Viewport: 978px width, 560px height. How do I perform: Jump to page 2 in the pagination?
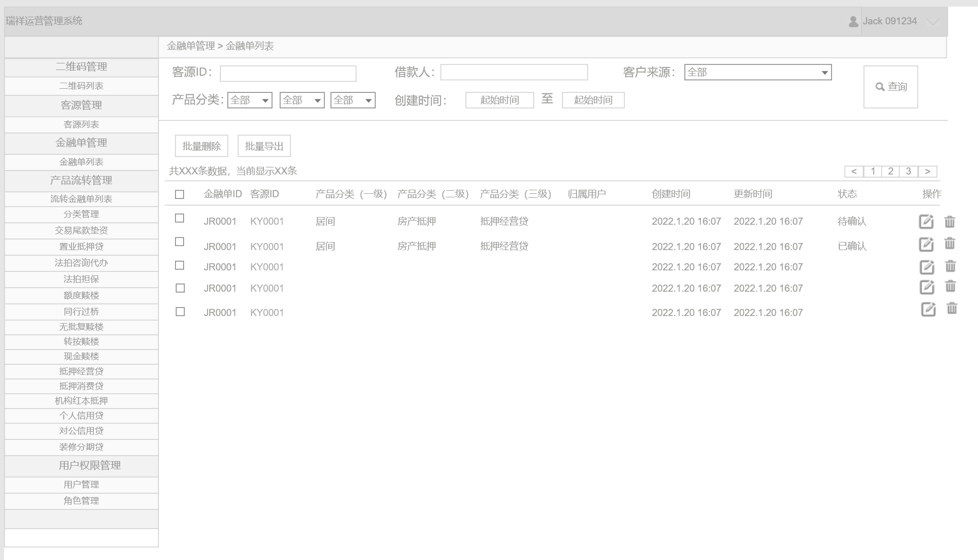pyautogui.click(x=891, y=171)
